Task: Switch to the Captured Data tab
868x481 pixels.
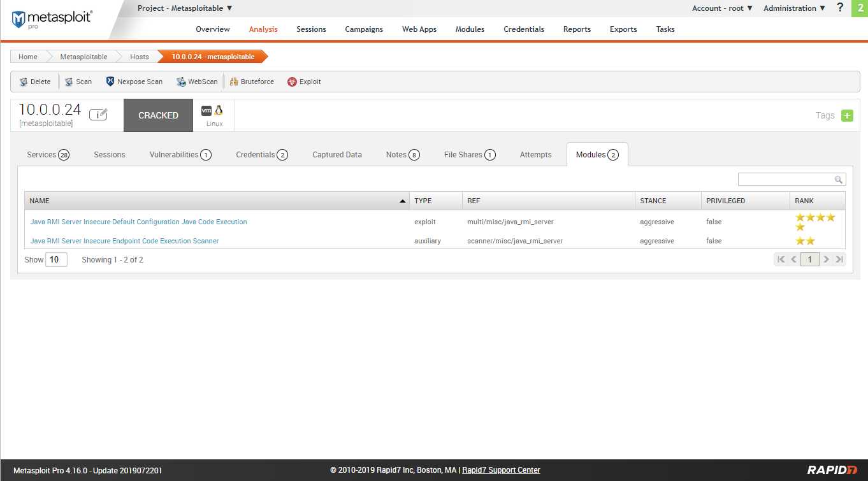Action: coord(337,155)
